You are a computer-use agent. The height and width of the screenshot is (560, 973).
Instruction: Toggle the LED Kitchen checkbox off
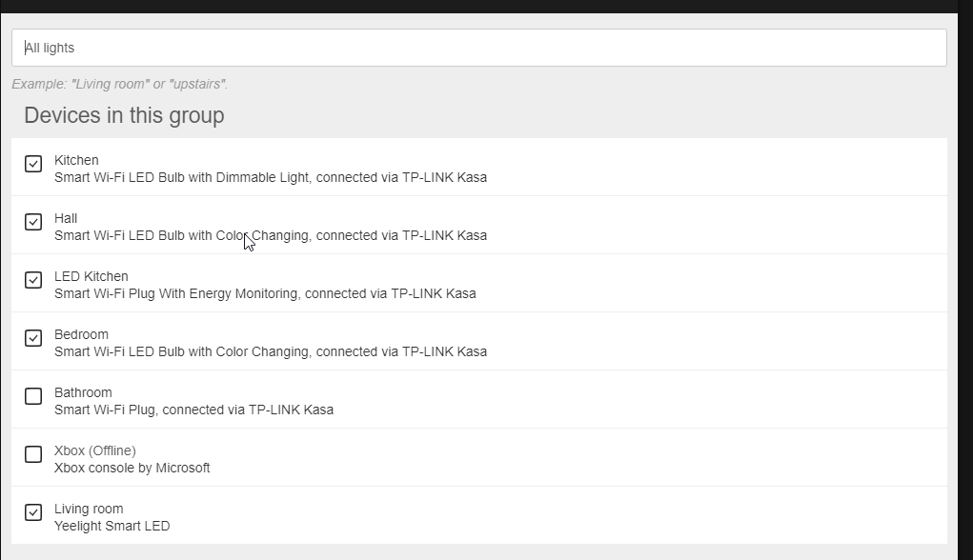point(33,280)
